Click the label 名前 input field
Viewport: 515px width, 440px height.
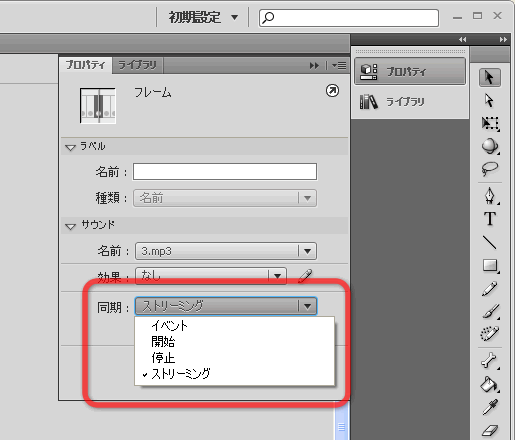click(225, 172)
